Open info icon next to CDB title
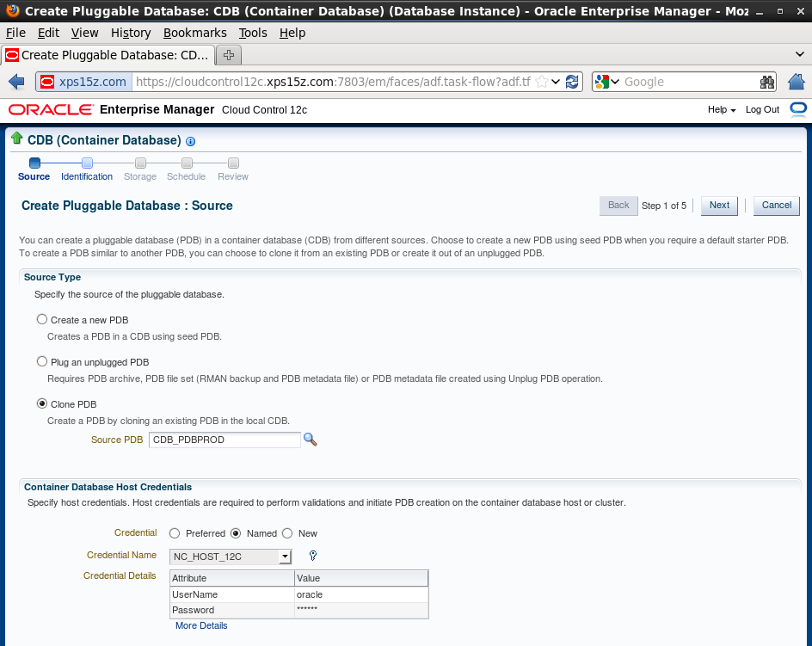The width and height of the screenshot is (812, 646). (191, 141)
